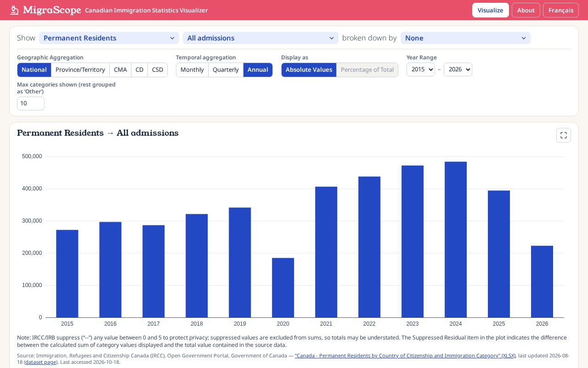The height and width of the screenshot is (368, 588).
Task: Open the Permanent Residents XLSX source link
Action: 405,356
